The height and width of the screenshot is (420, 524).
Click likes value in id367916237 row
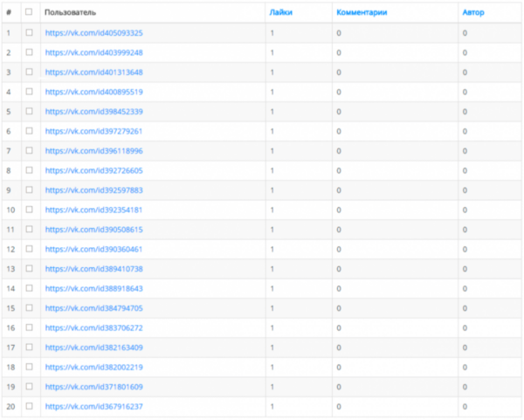tap(272, 407)
